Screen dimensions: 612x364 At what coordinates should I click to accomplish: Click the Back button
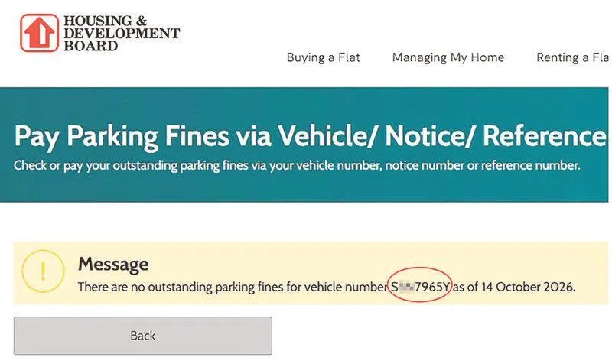[143, 336]
